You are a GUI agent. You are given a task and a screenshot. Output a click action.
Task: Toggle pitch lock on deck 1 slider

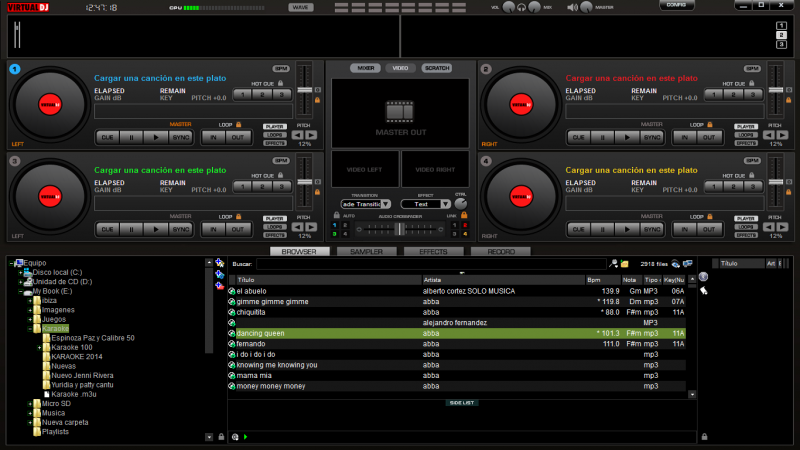(317, 100)
